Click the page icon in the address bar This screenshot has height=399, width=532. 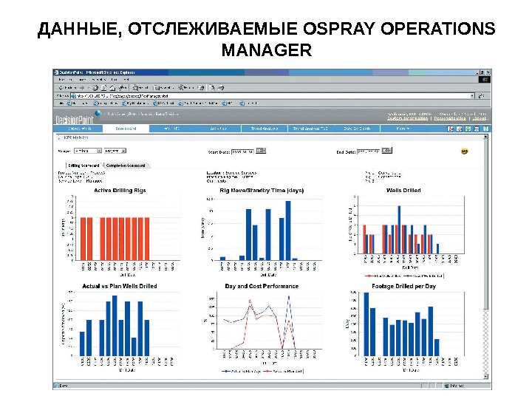tap(73, 96)
